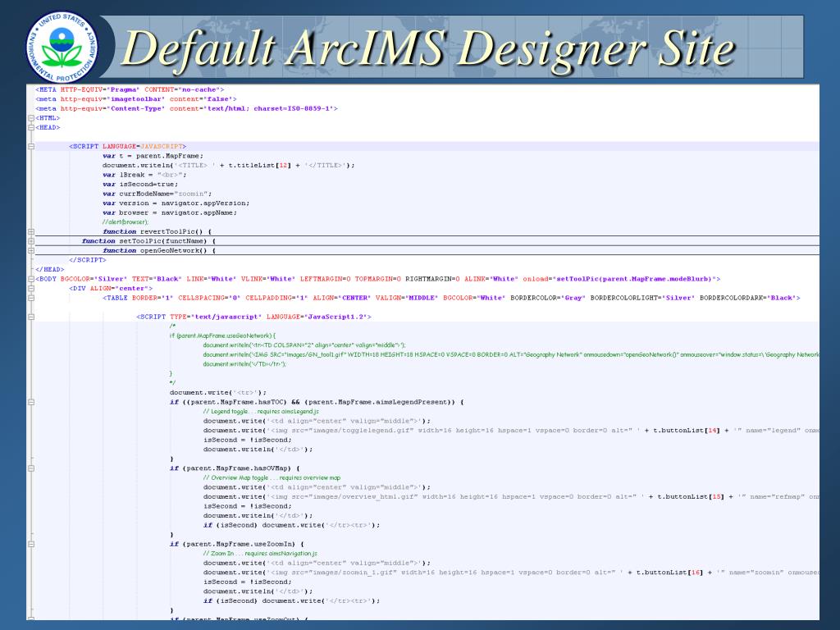Collapse the SCRIPT LANGUAGE=JAVASCRIPT block fold marker
Screen dimensions: 840x630
coord(31,146)
